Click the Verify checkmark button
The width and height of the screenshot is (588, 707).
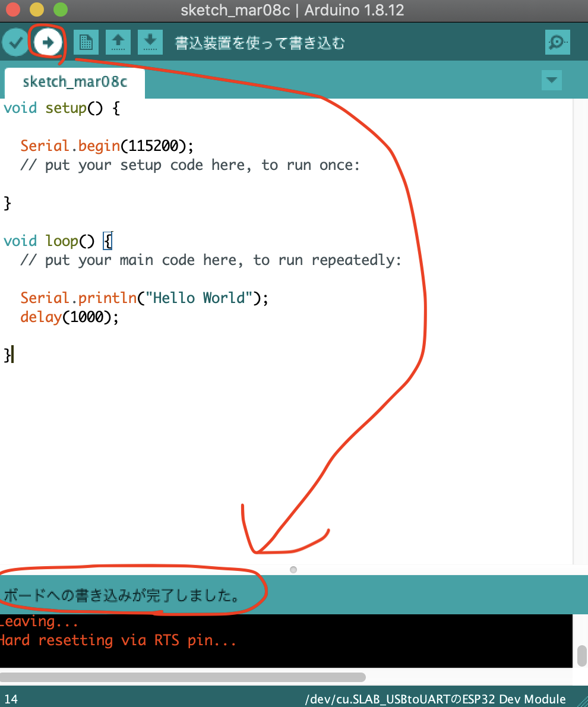[x=16, y=42]
